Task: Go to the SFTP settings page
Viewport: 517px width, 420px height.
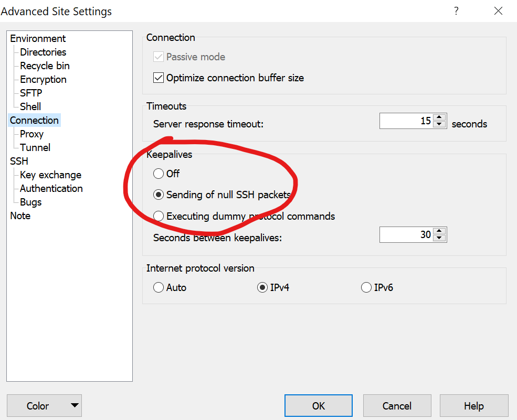Action: [x=31, y=93]
